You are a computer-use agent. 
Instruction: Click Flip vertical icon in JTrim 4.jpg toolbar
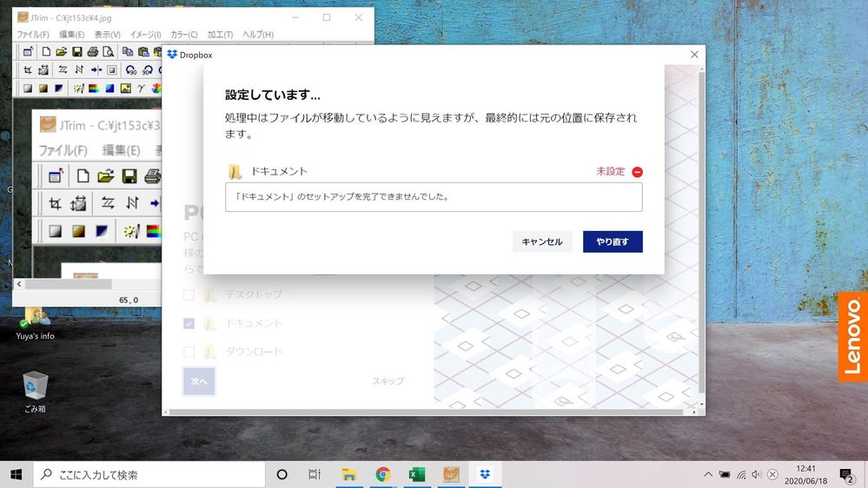point(78,69)
